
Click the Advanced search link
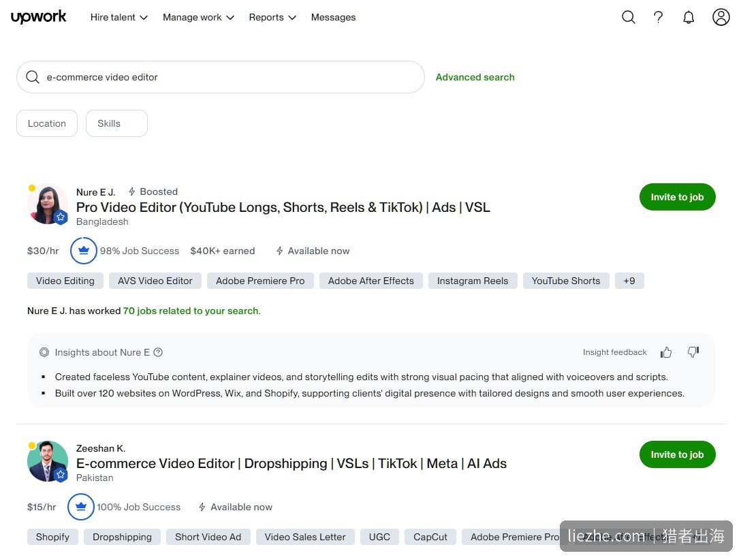(475, 77)
